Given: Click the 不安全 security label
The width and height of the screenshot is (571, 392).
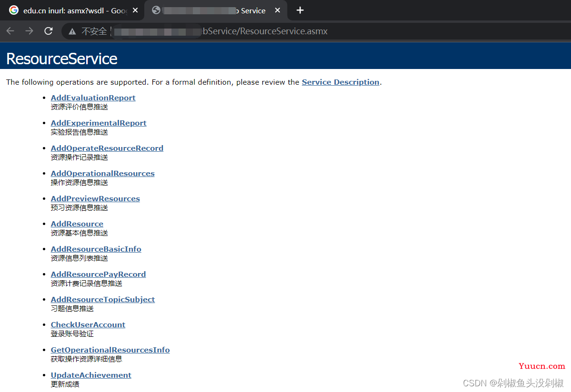Looking at the screenshot, I should (94, 32).
